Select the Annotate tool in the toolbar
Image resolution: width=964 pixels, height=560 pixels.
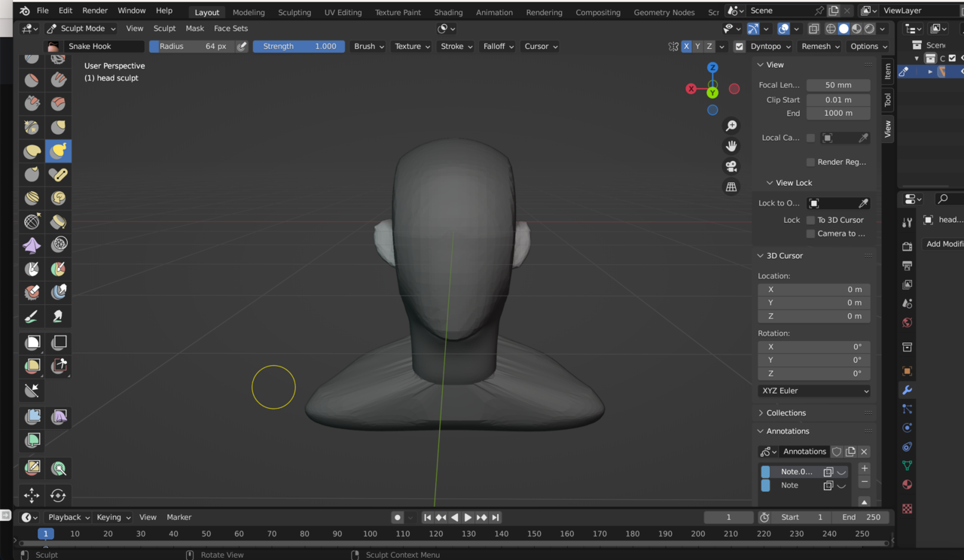[32, 317]
